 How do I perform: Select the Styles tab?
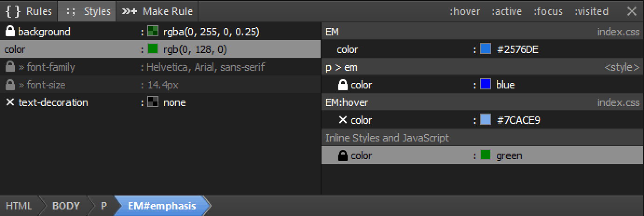(x=87, y=11)
